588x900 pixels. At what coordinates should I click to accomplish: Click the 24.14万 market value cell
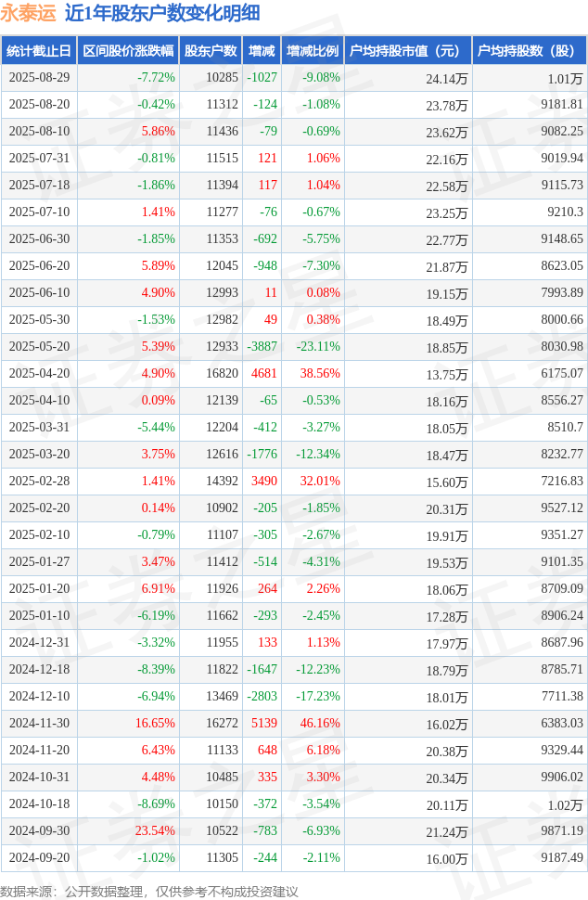click(446, 79)
